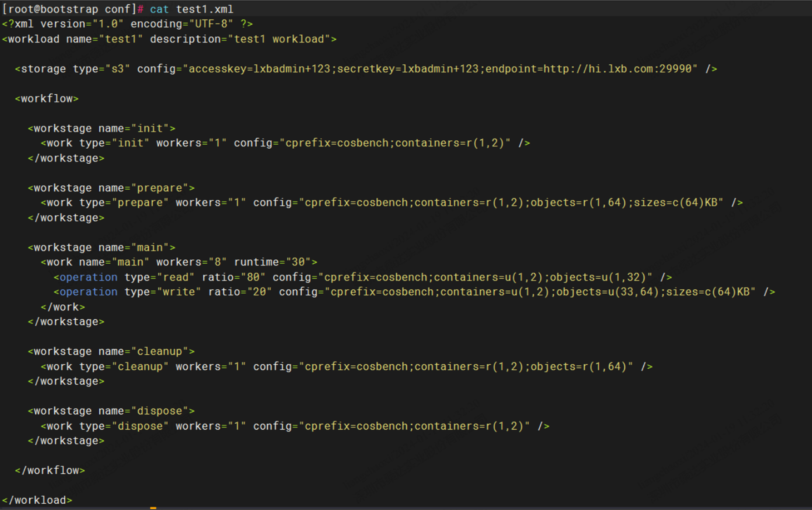Click the type="read" attribute

click(x=159, y=277)
